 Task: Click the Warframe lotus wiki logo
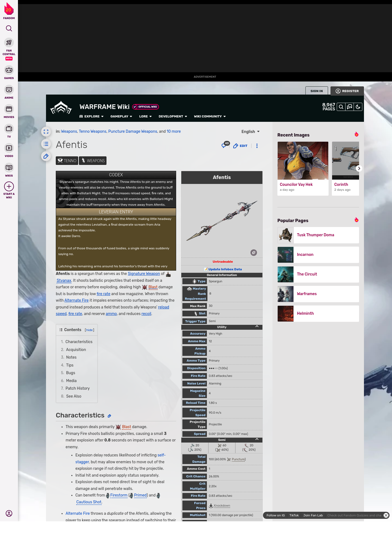(61, 108)
